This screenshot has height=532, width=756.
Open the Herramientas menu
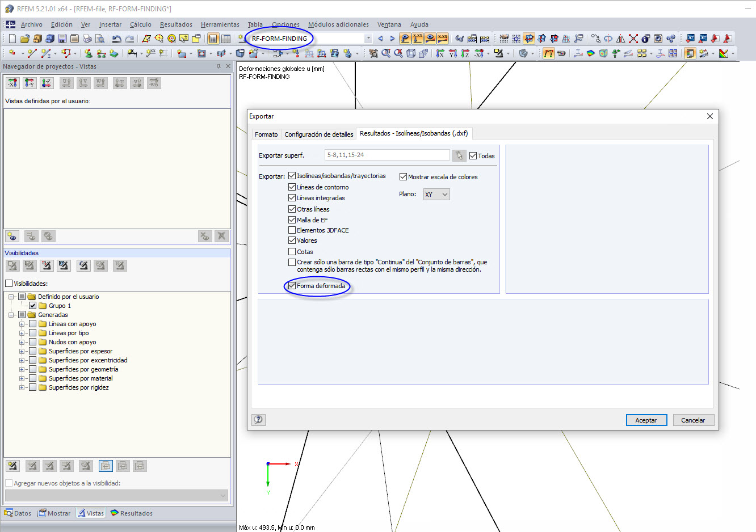coord(220,24)
